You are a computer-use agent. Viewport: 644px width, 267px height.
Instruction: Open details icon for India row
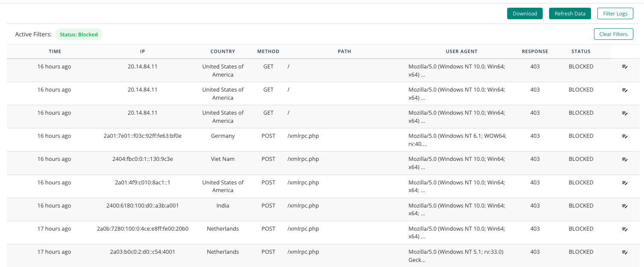pyautogui.click(x=625, y=206)
